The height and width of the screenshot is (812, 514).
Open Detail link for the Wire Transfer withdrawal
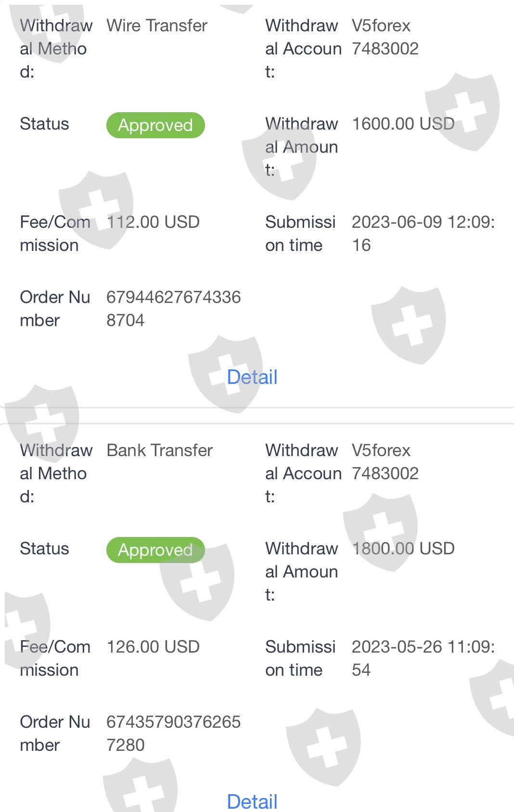[x=252, y=377]
